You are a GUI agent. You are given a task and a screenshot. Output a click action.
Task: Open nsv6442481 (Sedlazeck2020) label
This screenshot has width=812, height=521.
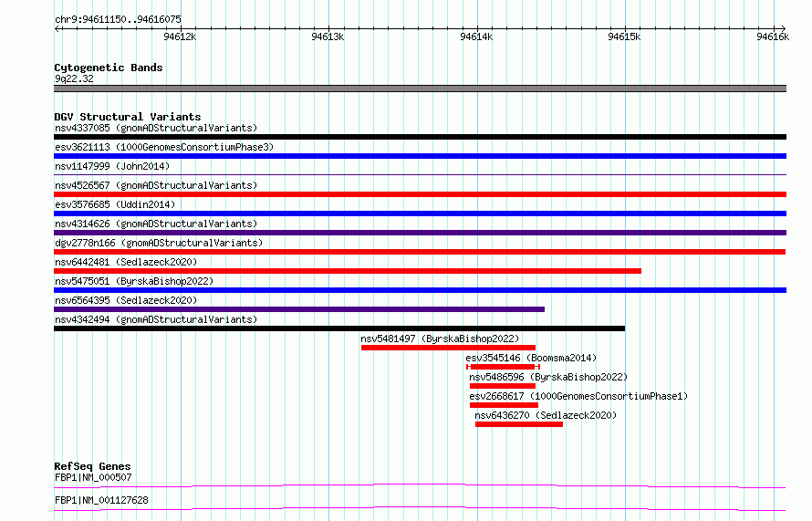point(126,262)
